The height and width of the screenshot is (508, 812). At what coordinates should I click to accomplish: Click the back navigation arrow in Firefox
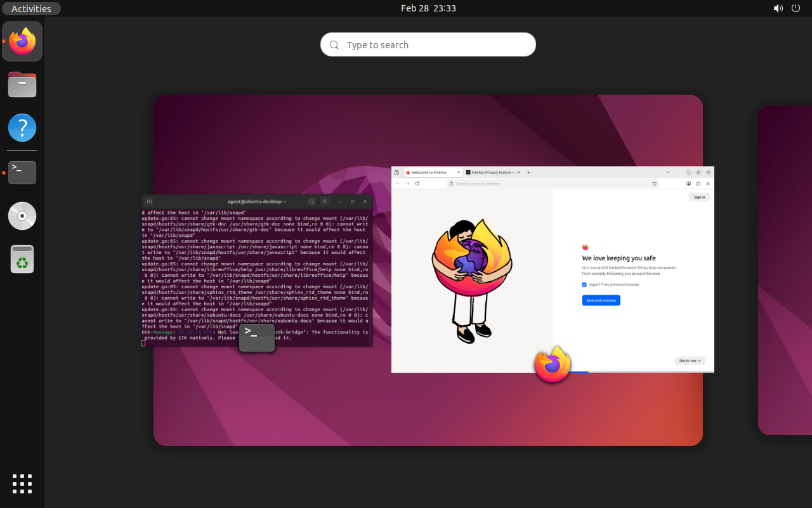397,183
